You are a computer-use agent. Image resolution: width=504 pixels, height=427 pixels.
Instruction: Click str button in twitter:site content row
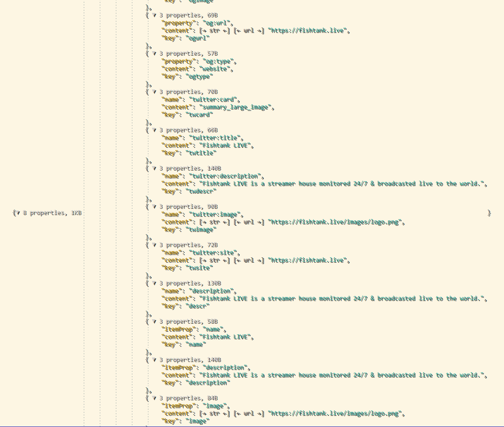tap(214, 260)
